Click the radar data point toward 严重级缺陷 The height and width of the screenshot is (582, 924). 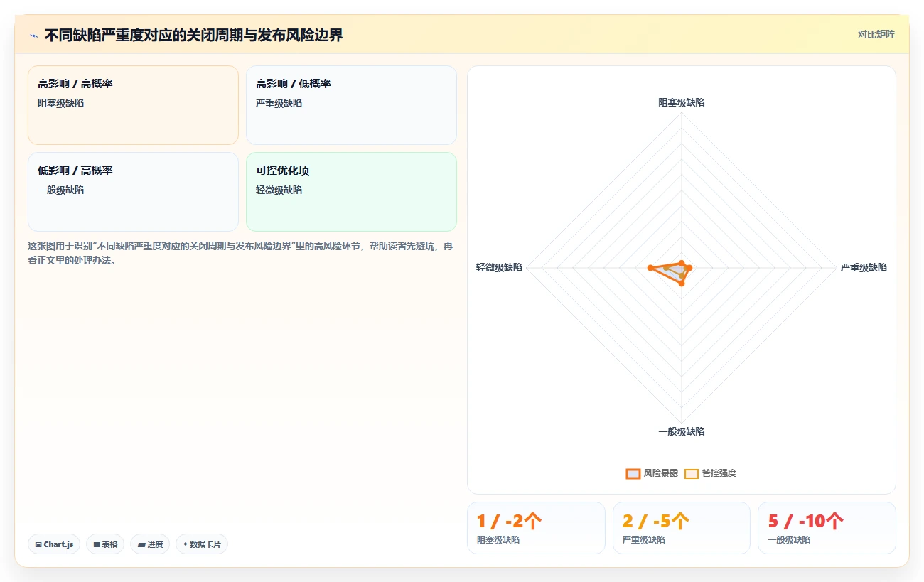click(688, 268)
